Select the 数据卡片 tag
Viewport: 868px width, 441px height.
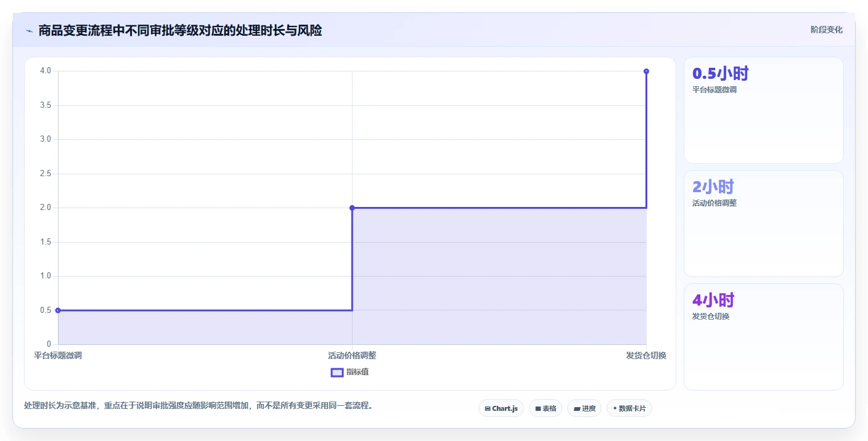(629, 408)
